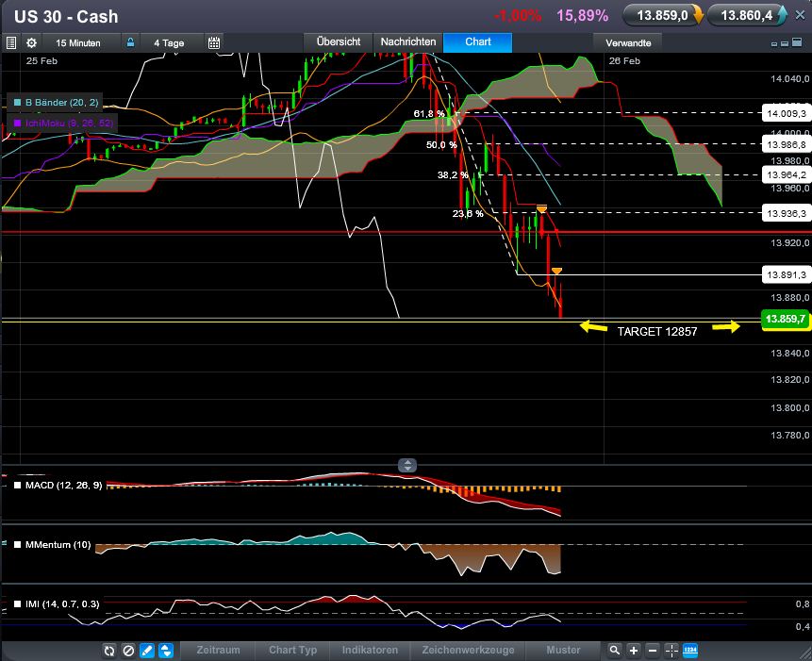This screenshot has height=661, width=812.
Task: Toggle IMI (14, 0.7, 0.3) indicator checkbox
Action: click(x=18, y=604)
